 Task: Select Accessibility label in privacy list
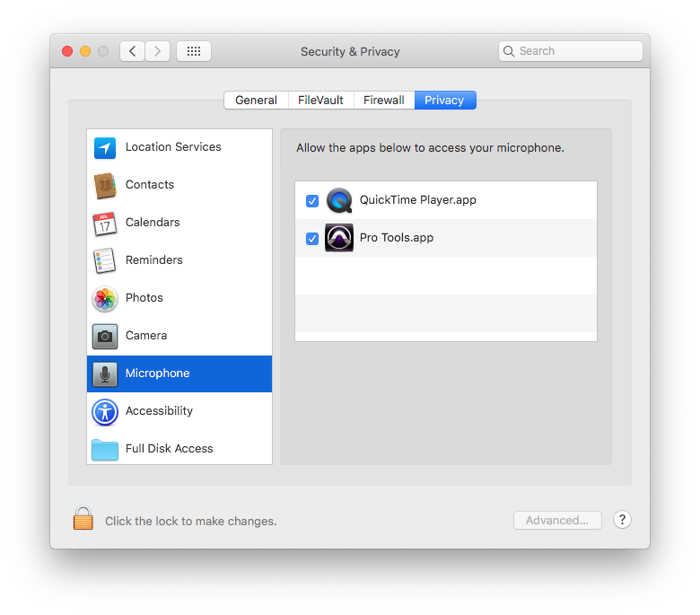(x=159, y=411)
